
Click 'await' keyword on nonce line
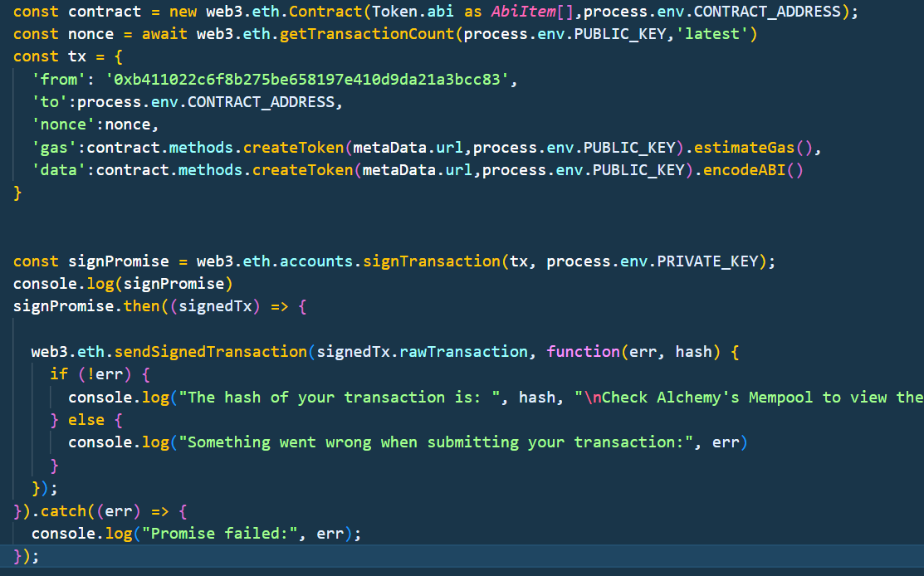click(164, 34)
